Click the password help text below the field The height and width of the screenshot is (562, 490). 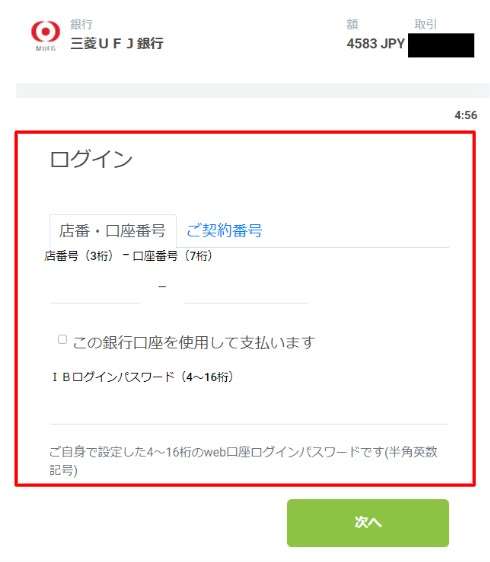pyautogui.click(x=243, y=461)
